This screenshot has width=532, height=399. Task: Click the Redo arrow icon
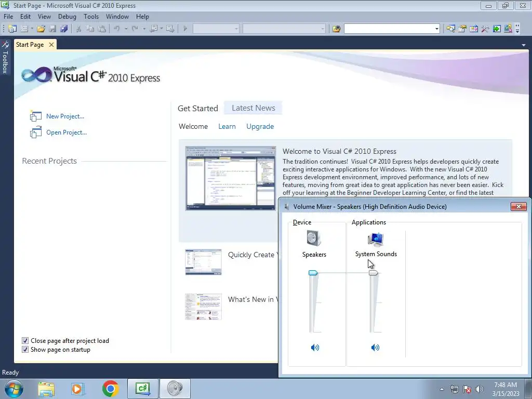pos(135,29)
